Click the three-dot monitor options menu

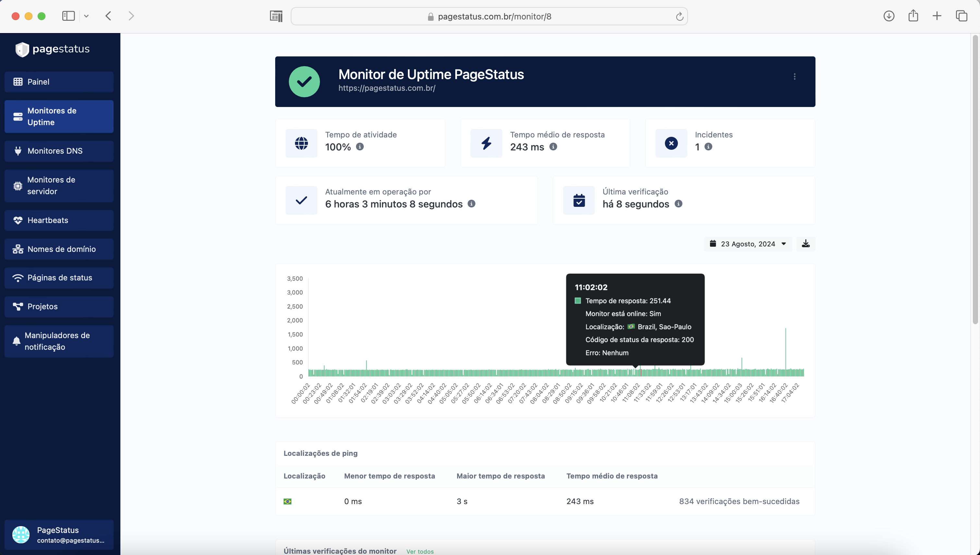tap(794, 77)
